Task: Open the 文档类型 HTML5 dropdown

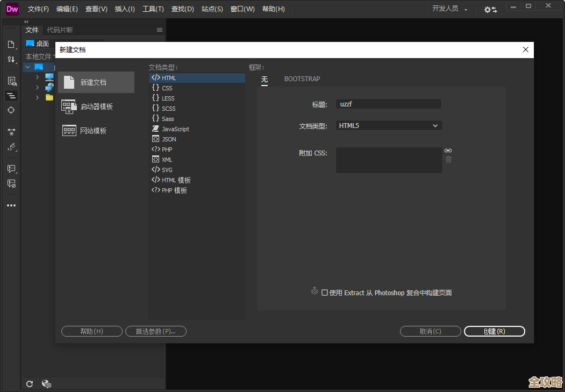Action: point(388,125)
